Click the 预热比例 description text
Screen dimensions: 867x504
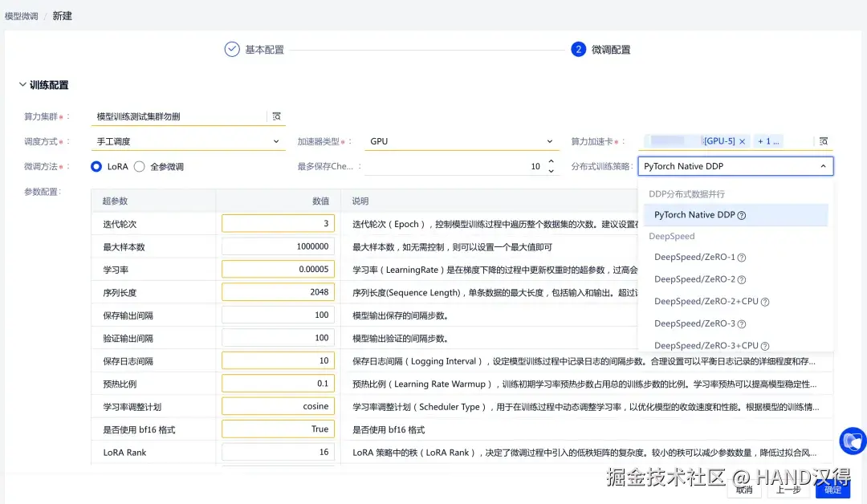pyautogui.click(x=584, y=384)
